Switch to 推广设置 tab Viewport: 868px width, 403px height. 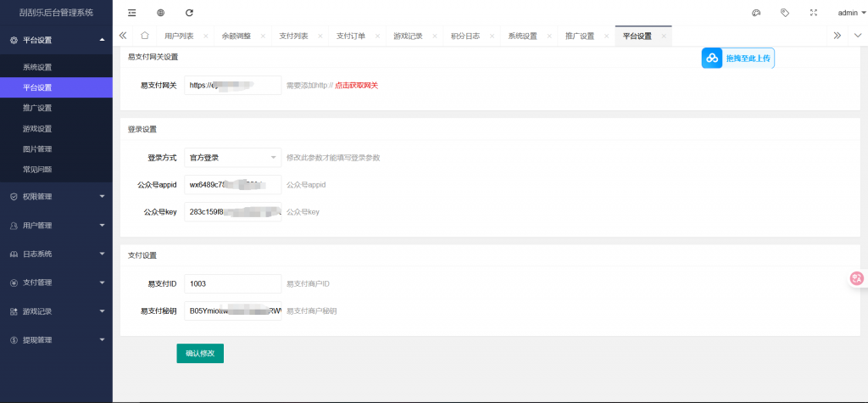(580, 36)
